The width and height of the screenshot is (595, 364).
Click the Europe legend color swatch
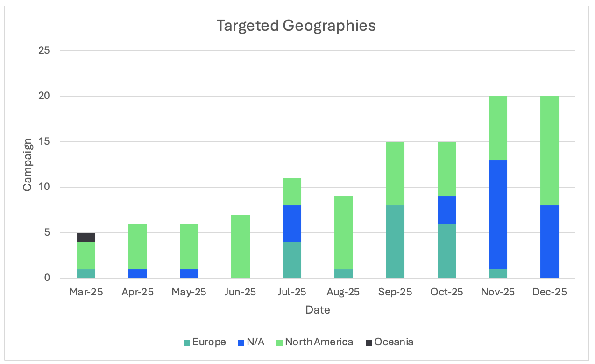186,343
